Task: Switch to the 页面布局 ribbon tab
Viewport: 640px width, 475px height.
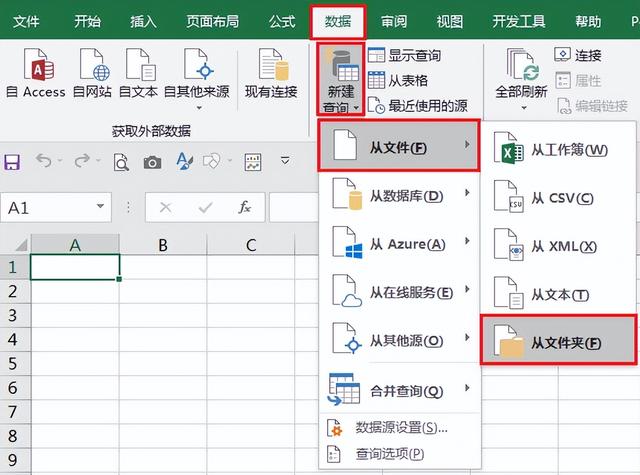Action: point(212,19)
